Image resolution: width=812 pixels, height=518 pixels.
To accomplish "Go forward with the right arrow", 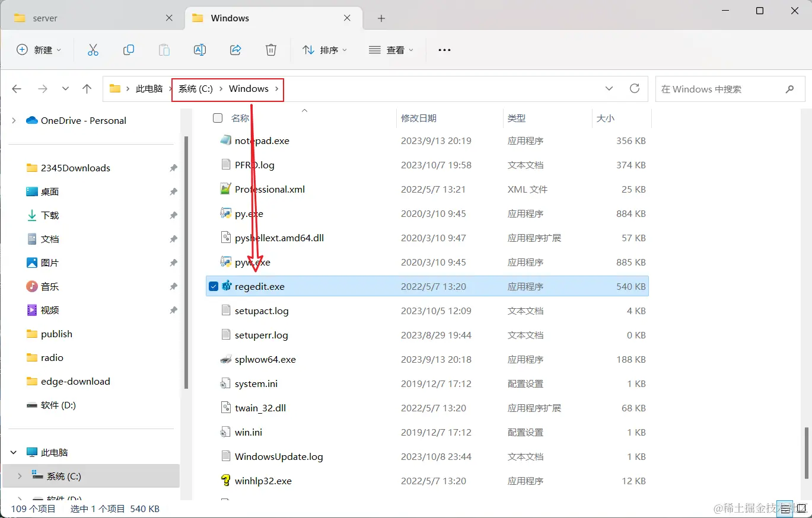I will 43,89.
